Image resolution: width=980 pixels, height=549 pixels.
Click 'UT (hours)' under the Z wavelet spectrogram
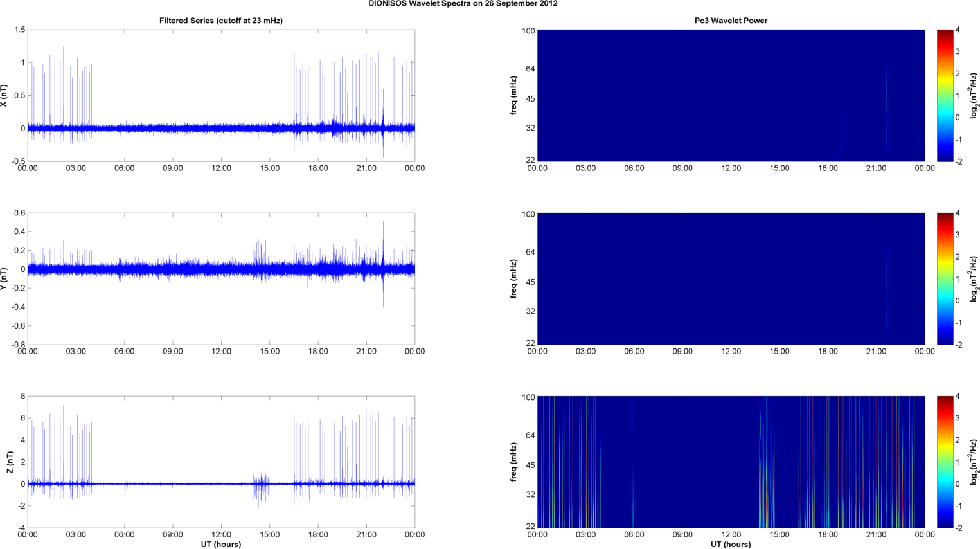tap(731, 544)
